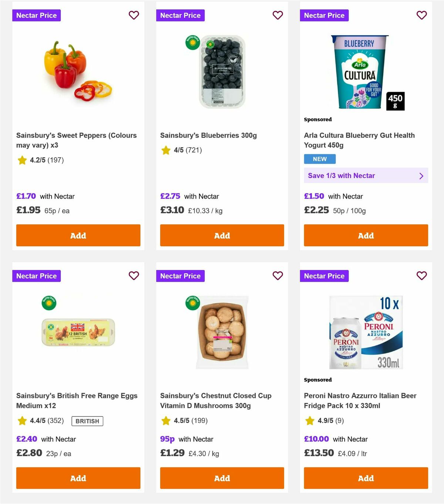444x504 pixels.
Task: Open the Nectar offer via its chevron arrow
Action: [421, 176]
